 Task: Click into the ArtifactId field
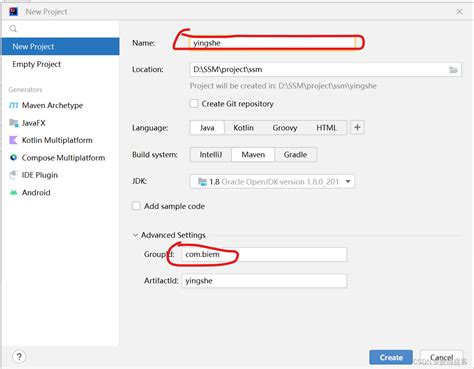[x=264, y=281]
